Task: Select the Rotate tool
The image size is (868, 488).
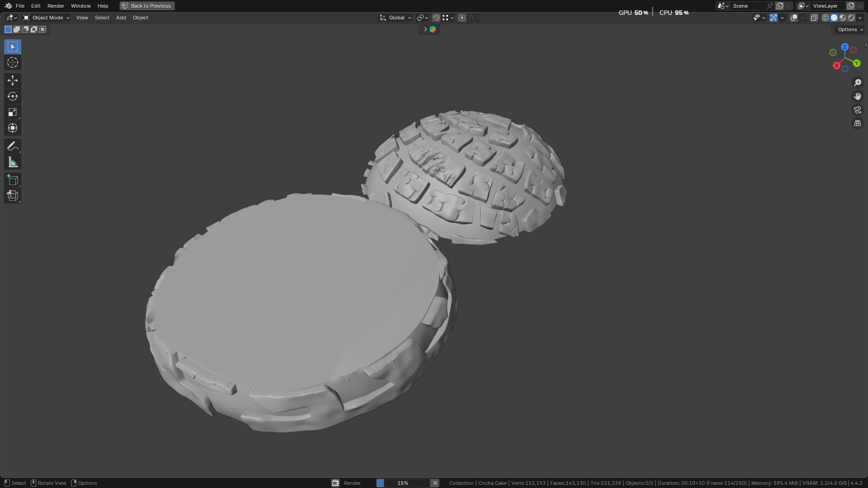Action: (x=13, y=96)
